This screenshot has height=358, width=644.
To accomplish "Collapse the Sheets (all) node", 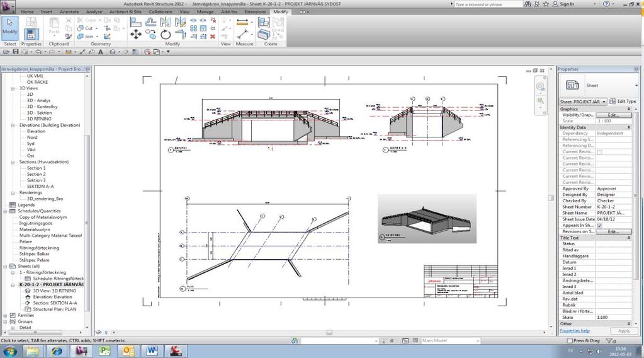I will (x=5, y=267).
